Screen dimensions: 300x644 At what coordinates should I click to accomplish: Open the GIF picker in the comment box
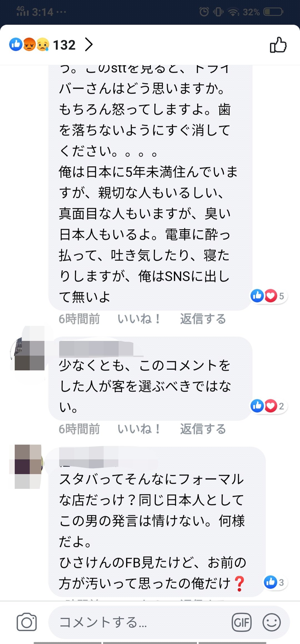tap(242, 622)
